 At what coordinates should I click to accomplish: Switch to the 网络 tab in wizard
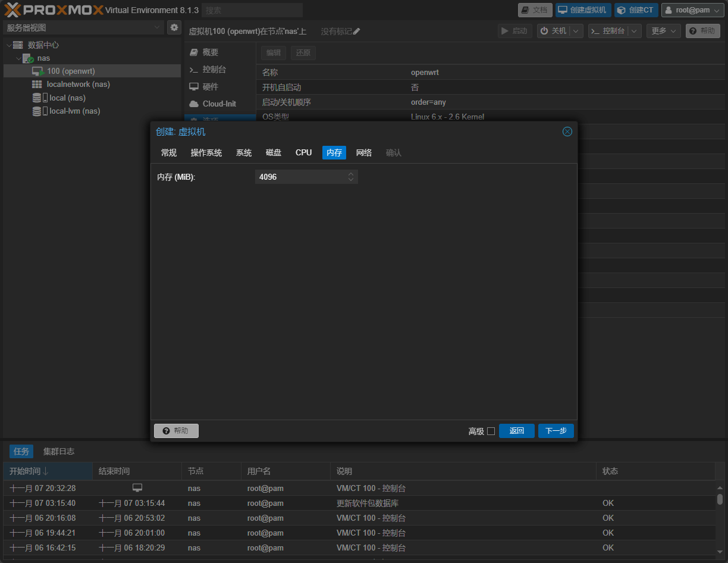click(364, 153)
